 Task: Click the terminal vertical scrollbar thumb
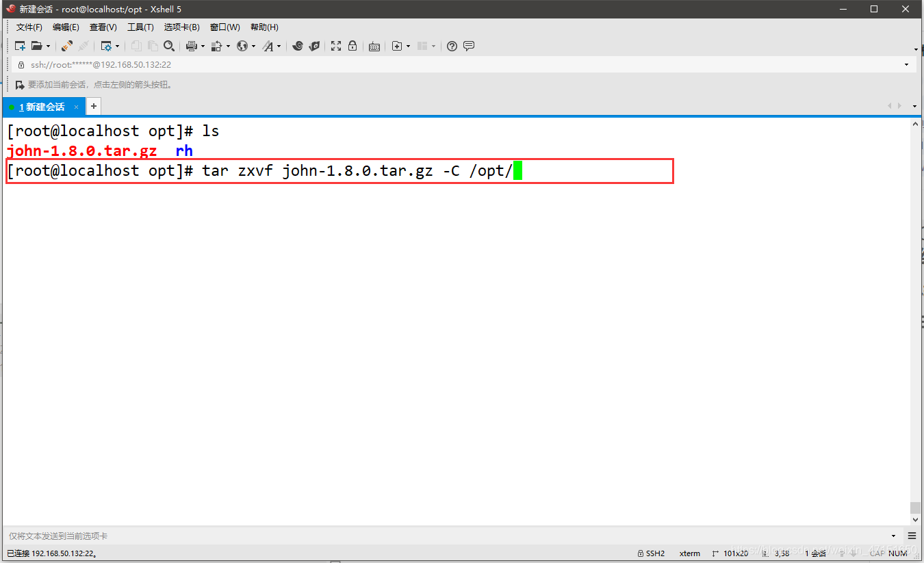pos(915,508)
